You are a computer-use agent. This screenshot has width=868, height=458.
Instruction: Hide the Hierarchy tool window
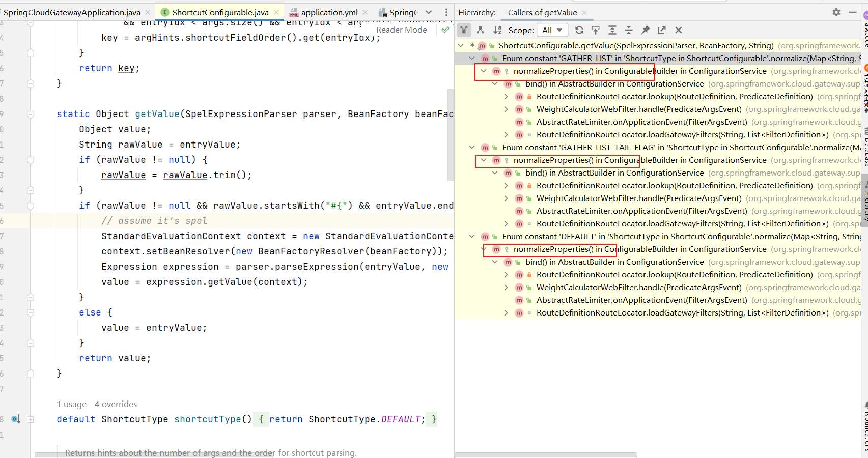pyautogui.click(x=853, y=12)
